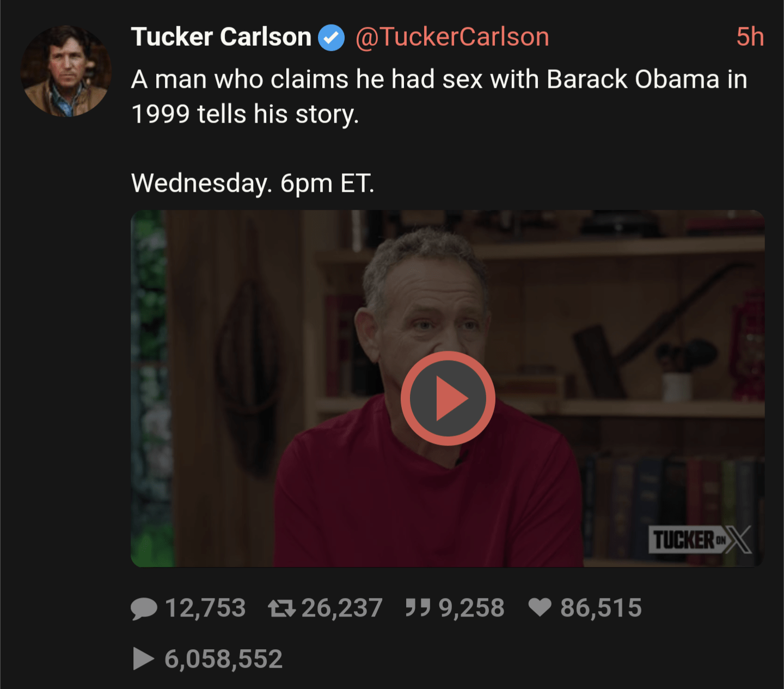
Task: Click the quote marks icon
Action: point(418,607)
